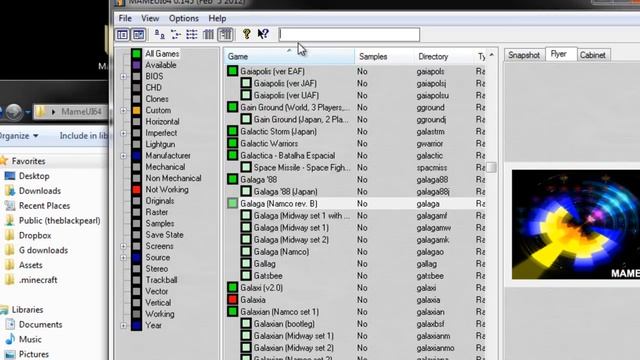Click the Music library icon in Explorer

tap(10, 339)
